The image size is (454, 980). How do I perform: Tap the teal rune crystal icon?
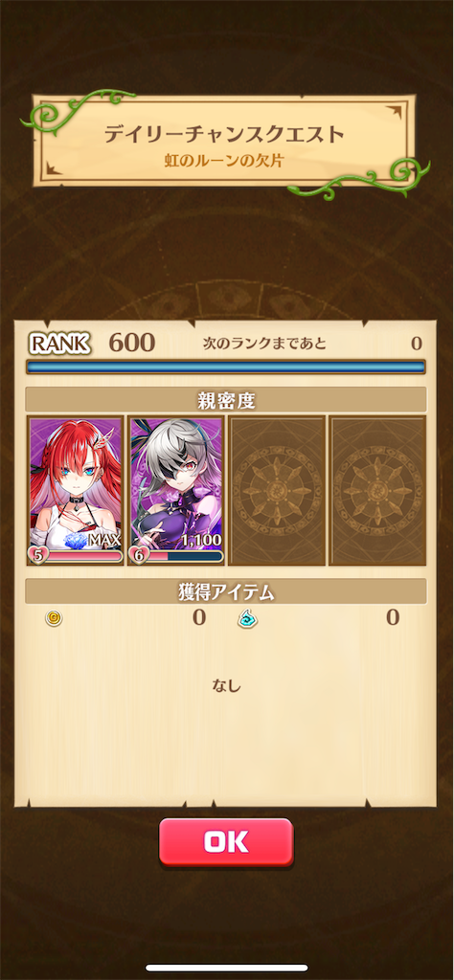[248, 619]
